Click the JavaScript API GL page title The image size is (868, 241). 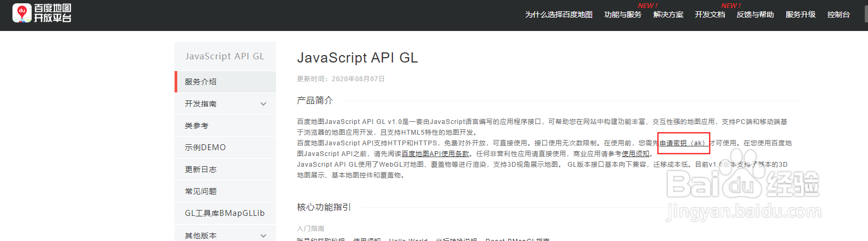click(x=358, y=58)
